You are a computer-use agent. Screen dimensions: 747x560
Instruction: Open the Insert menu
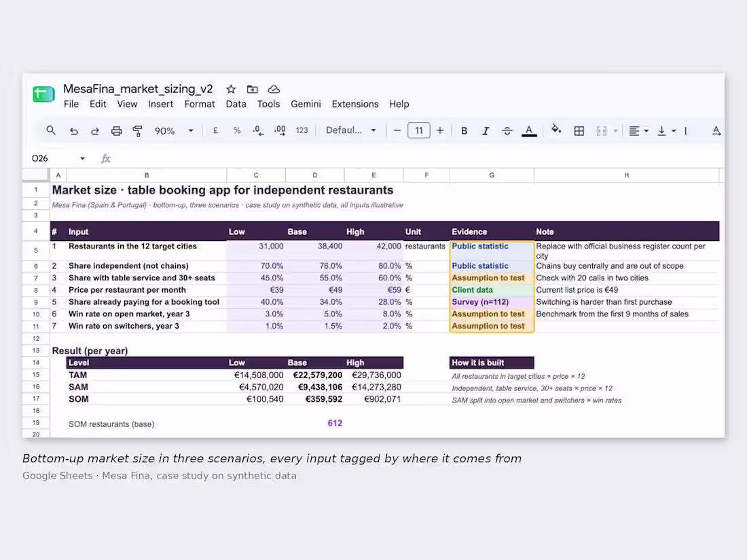[160, 104]
